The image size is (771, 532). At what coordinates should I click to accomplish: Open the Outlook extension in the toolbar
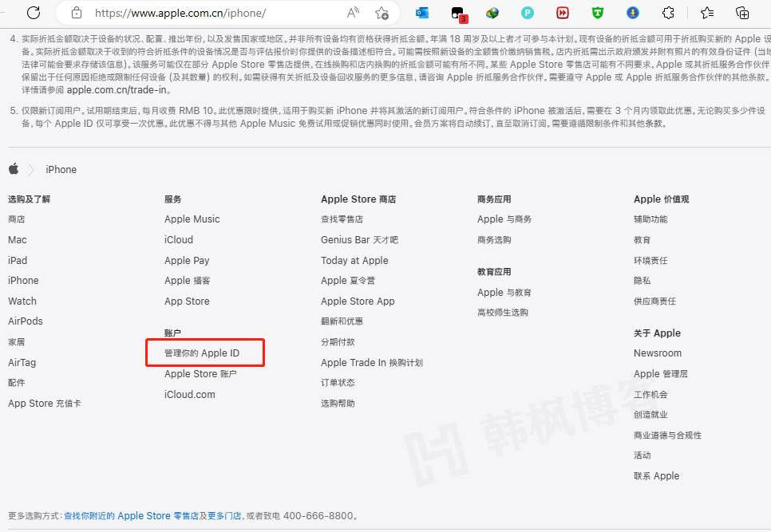tap(422, 13)
